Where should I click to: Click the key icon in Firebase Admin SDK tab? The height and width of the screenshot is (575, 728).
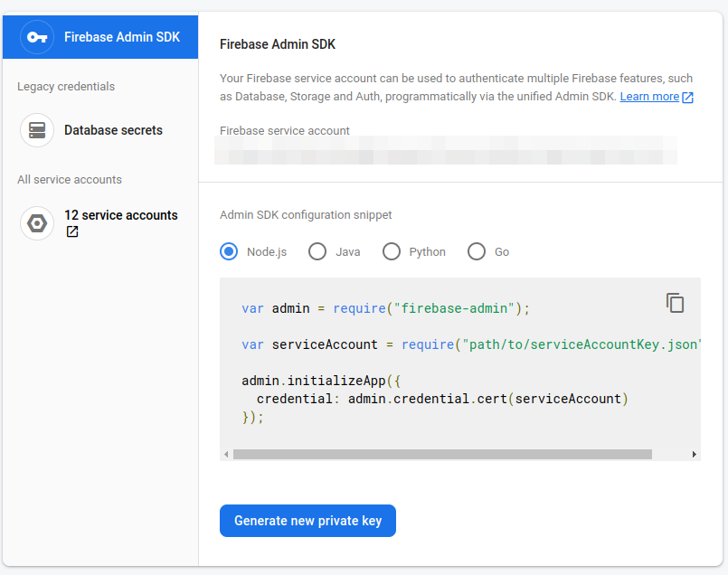(37, 37)
